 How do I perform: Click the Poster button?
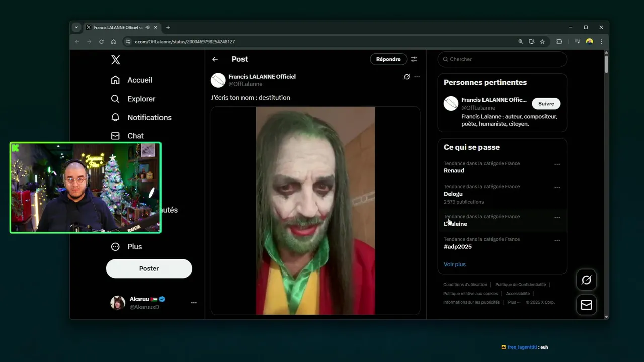(149, 268)
